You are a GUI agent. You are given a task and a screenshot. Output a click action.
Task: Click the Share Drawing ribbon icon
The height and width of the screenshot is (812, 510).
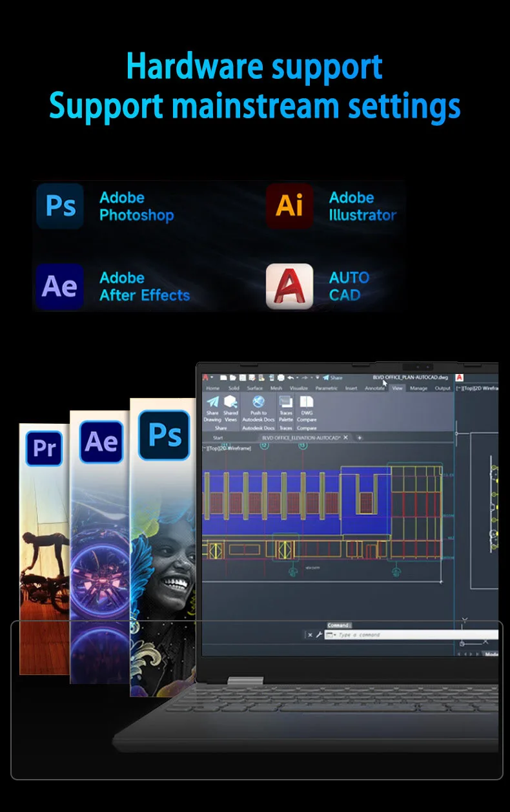coord(212,408)
